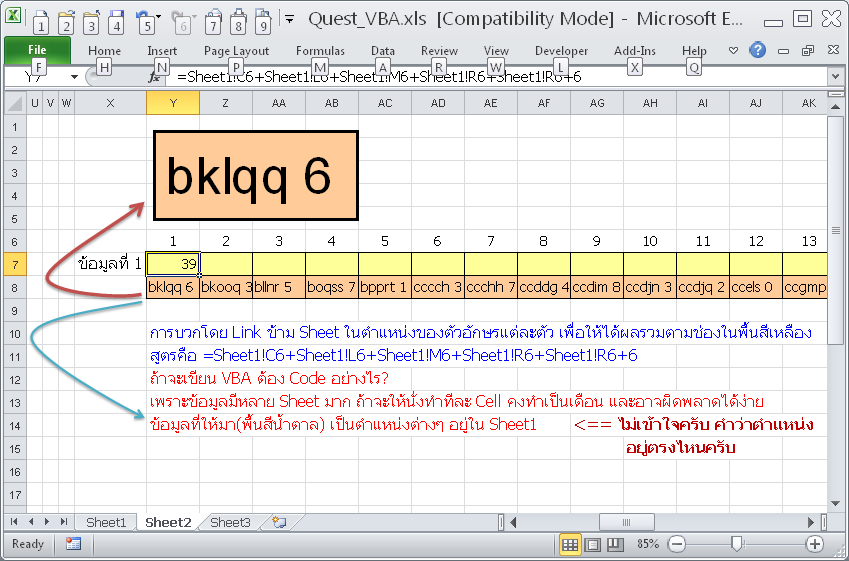
Task: Click the 85% zoom level button
Action: (x=647, y=544)
